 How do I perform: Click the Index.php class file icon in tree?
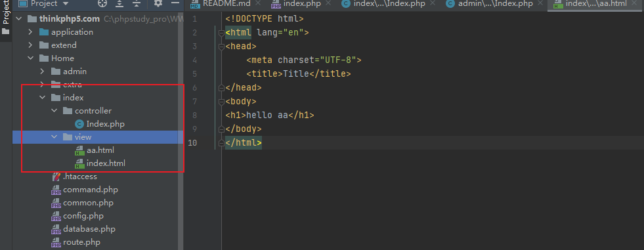tap(79, 124)
